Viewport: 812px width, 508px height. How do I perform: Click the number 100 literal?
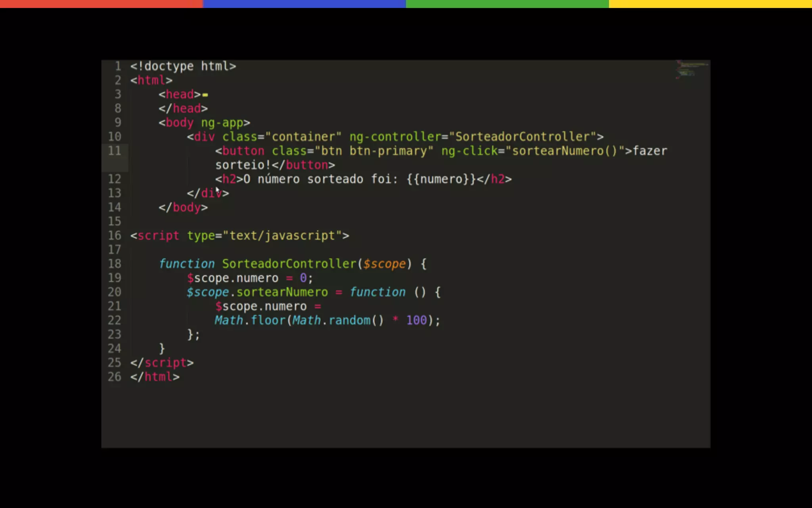(416, 320)
